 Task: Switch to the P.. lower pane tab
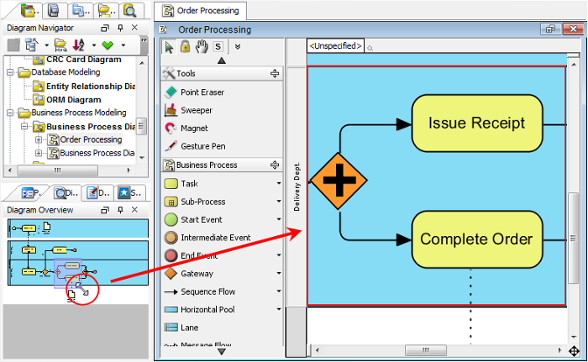coord(31,193)
